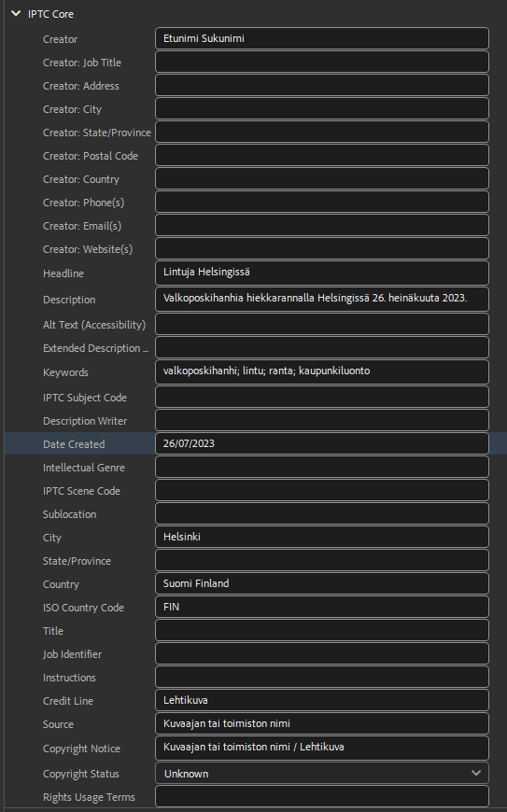Click the Rights Usage Terms label

click(x=89, y=797)
